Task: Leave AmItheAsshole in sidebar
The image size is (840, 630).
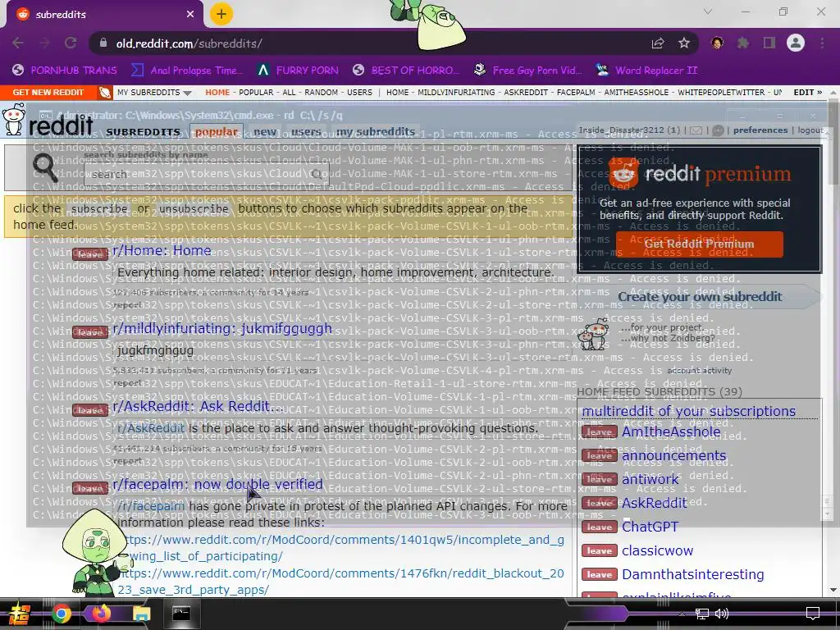Action: (599, 431)
